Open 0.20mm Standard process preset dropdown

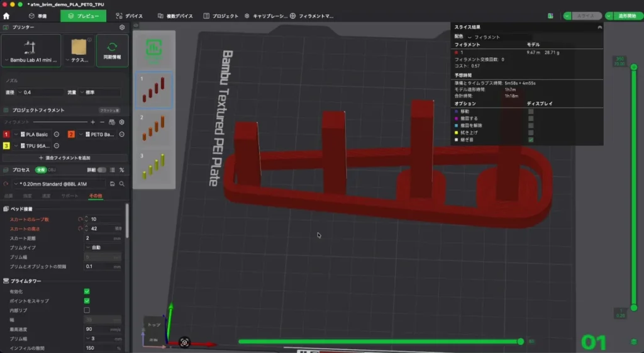[x=58, y=184]
